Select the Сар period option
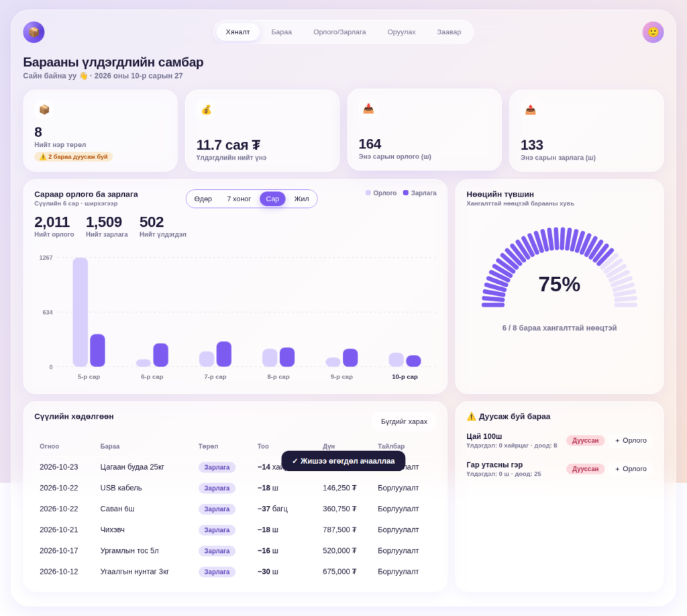Viewport: 687px width, 616px height. click(x=272, y=199)
